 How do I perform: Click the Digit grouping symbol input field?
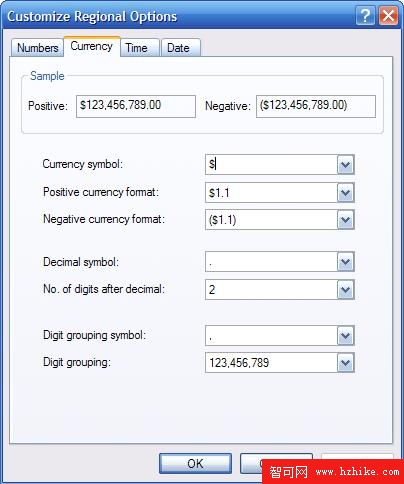(271, 335)
